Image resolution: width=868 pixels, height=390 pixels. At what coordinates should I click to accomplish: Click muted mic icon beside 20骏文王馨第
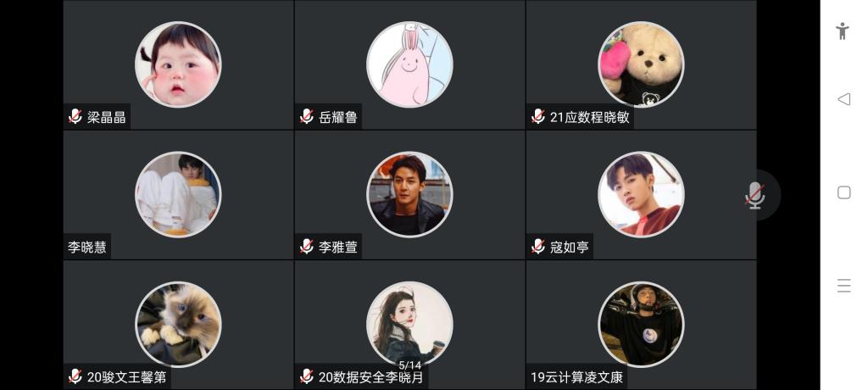(x=75, y=376)
